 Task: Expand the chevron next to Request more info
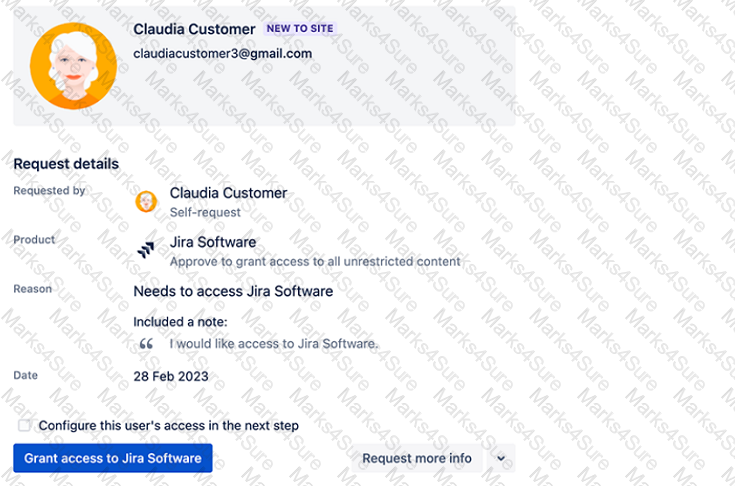click(x=501, y=458)
